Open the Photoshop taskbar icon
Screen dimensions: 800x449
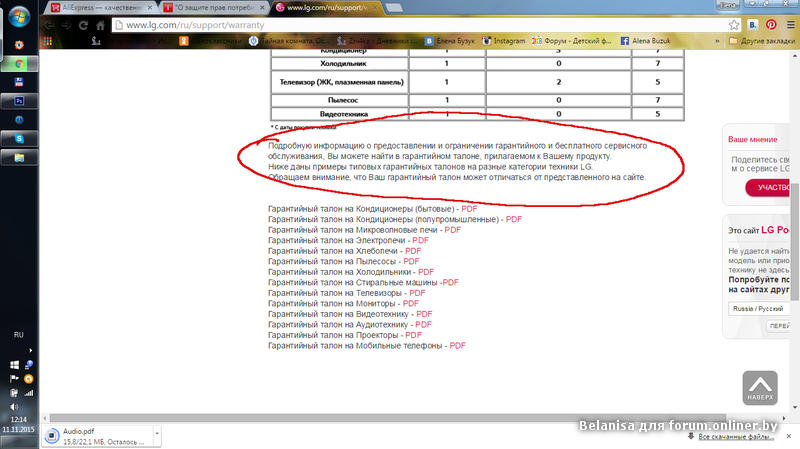tap(19, 101)
